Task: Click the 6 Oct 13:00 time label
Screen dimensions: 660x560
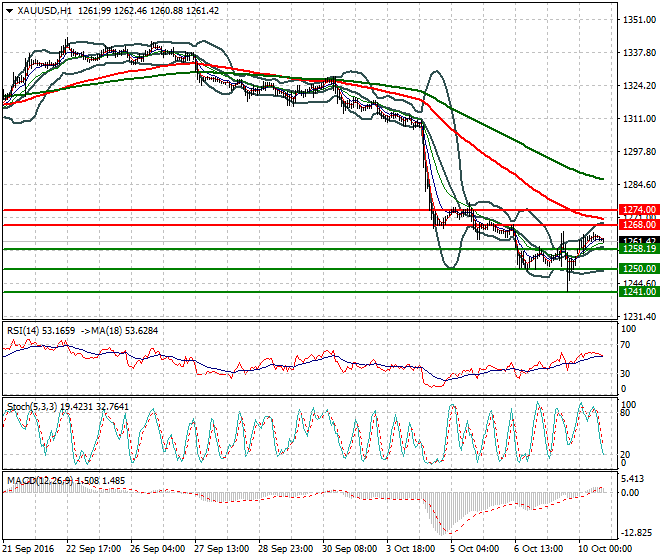Action: point(538,549)
